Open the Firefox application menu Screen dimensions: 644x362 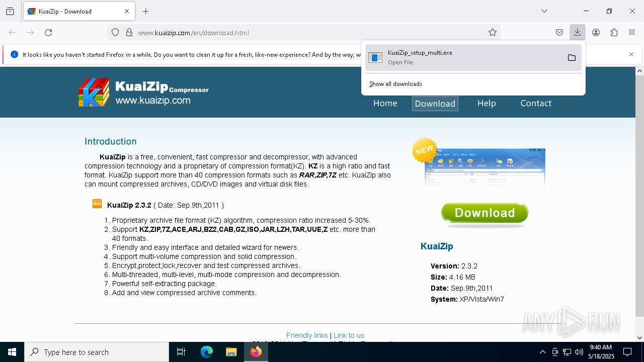pos(632,33)
